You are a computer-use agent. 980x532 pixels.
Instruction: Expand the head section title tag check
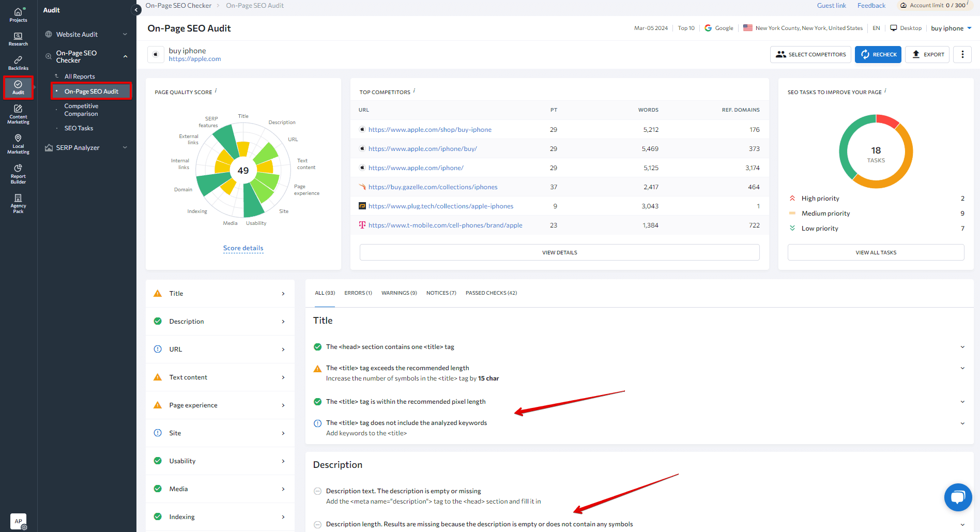point(962,347)
